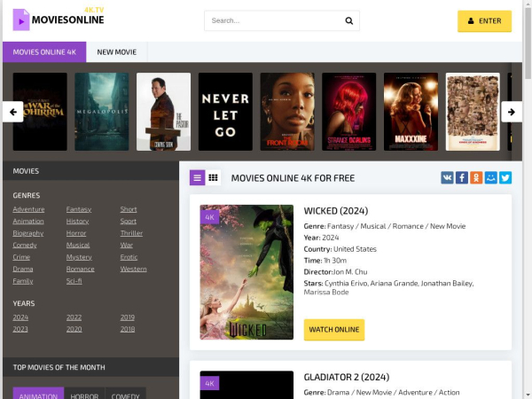
Task: Focus the Search input field
Action: [275, 21]
